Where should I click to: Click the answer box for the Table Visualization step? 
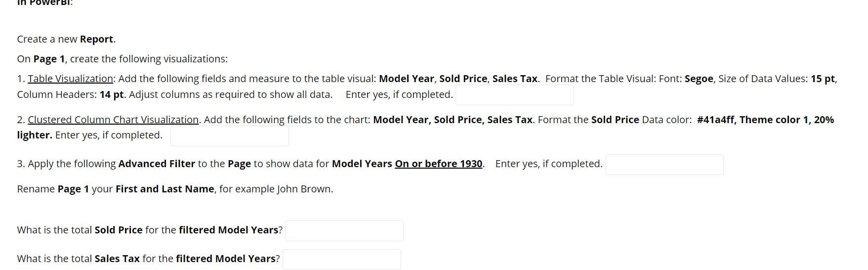514,95
